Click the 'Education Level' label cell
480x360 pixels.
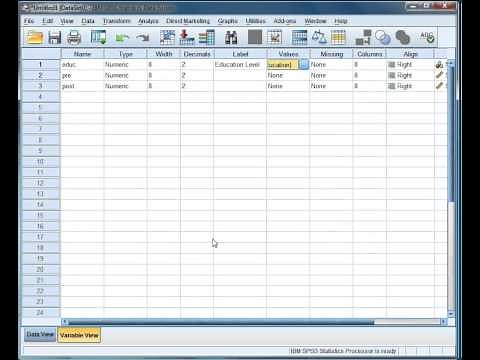[240, 65]
